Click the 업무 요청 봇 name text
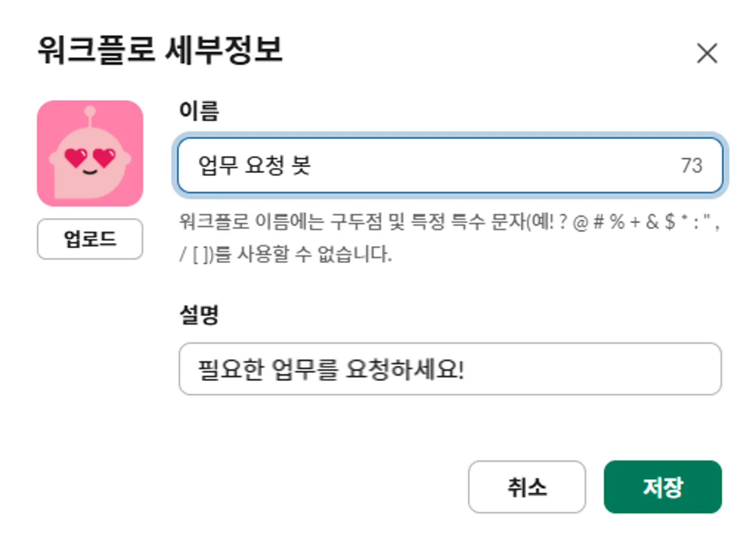Screen dimensions: 756x543 [x=254, y=165]
